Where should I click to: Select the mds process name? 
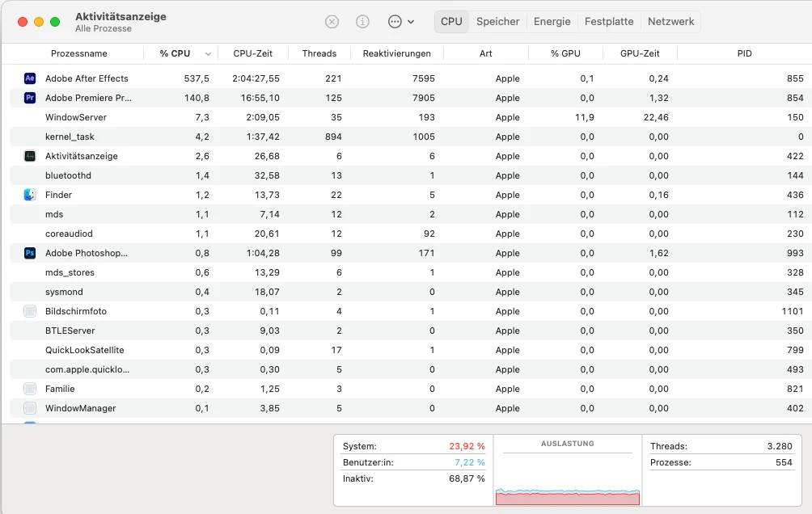[x=54, y=214]
